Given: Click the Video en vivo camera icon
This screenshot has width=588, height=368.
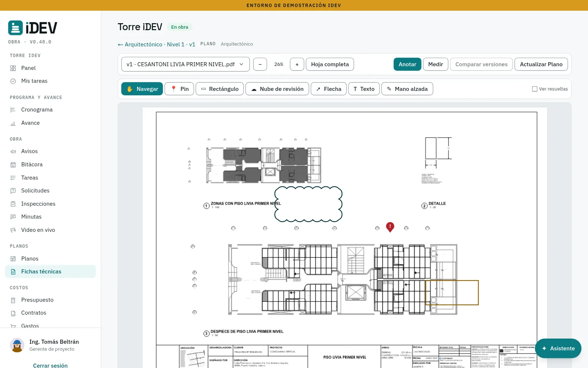Looking at the screenshot, I should pos(13,230).
